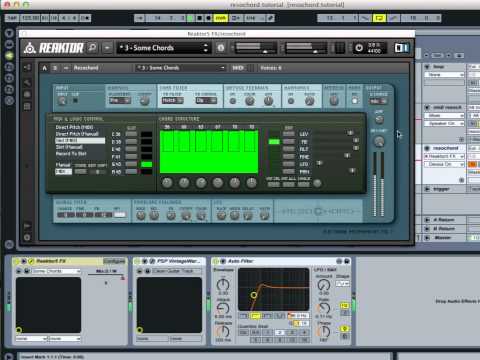480x360 pixels.
Task: Unfold the Reaktor5 FX device parameters triangle
Action: pos(23,261)
